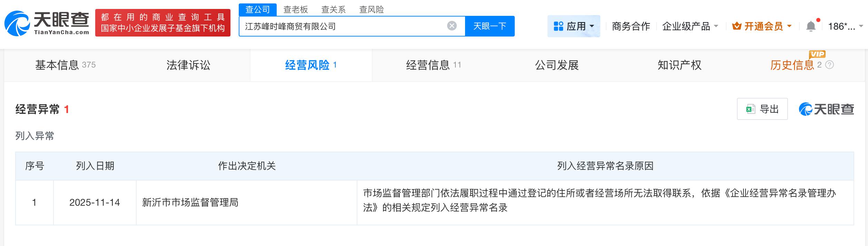Switch to the 经营信息 tab

pos(433,65)
